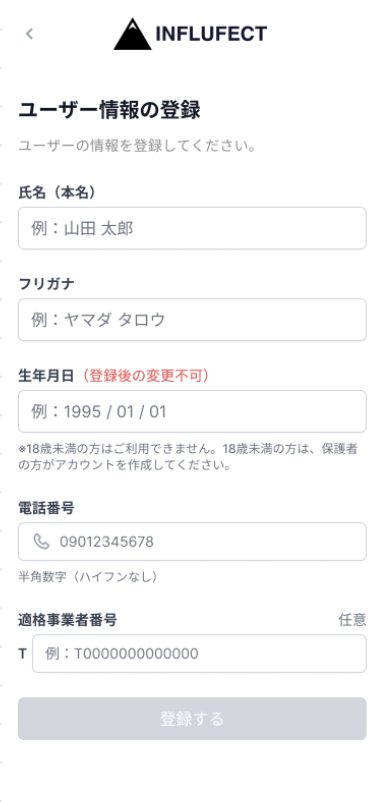Click the INFLUFECT brand name text
The width and height of the screenshot is (376, 802).
(211, 34)
